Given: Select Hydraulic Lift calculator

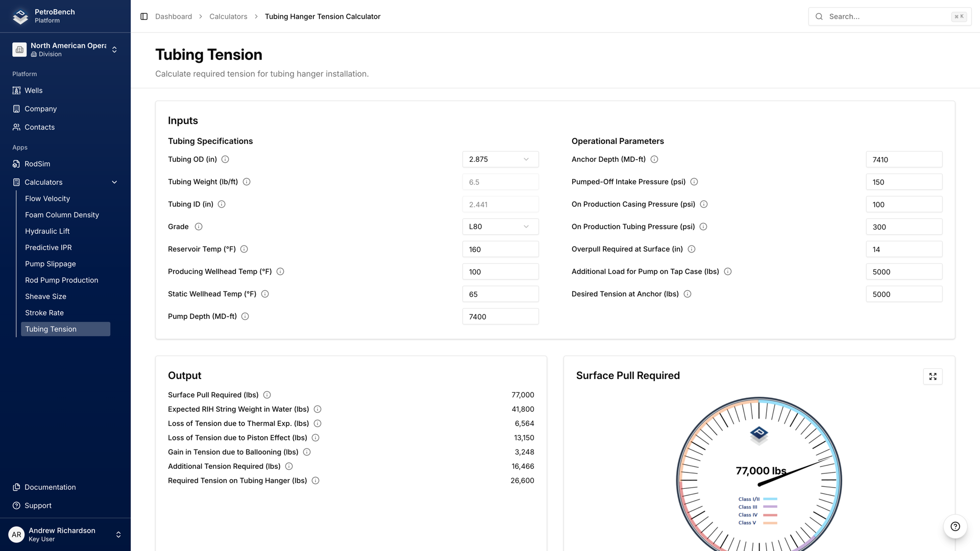Looking at the screenshot, I should tap(47, 231).
